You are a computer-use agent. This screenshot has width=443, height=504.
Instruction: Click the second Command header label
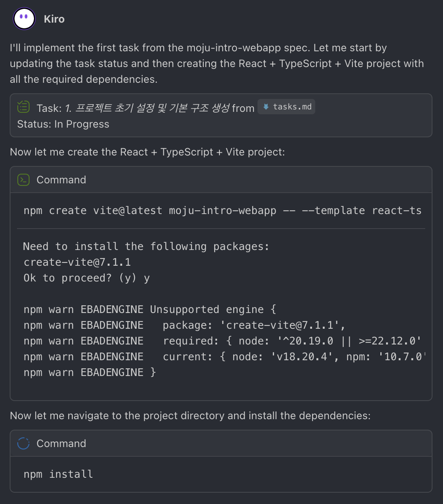(x=61, y=443)
